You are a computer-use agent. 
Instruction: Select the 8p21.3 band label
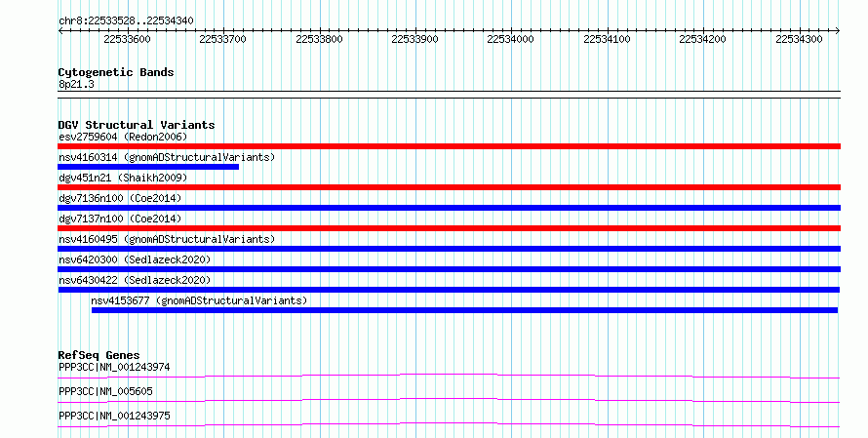coord(76,84)
